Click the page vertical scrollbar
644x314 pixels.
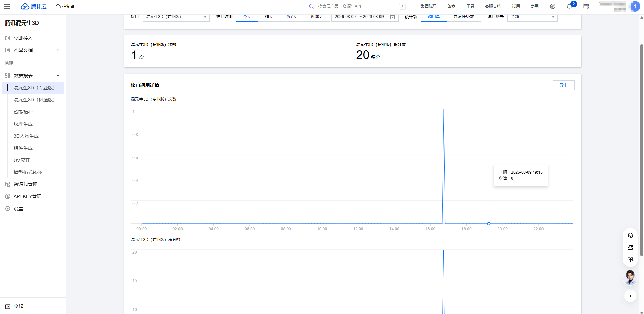click(642, 150)
